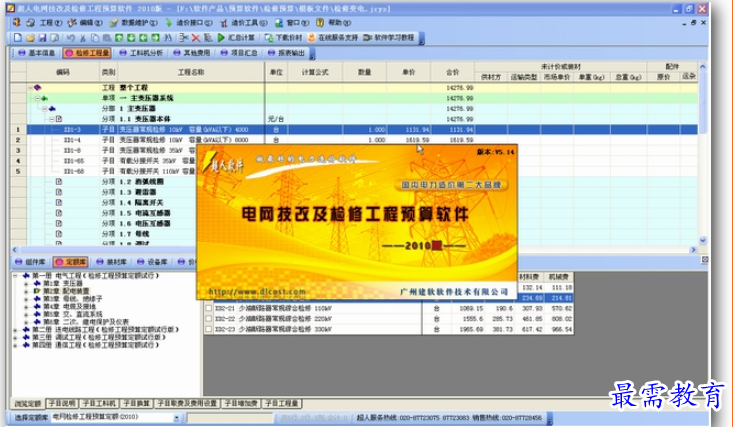Switch to the 组件库 library tab
Screen dimensions: 733x427
point(31,262)
